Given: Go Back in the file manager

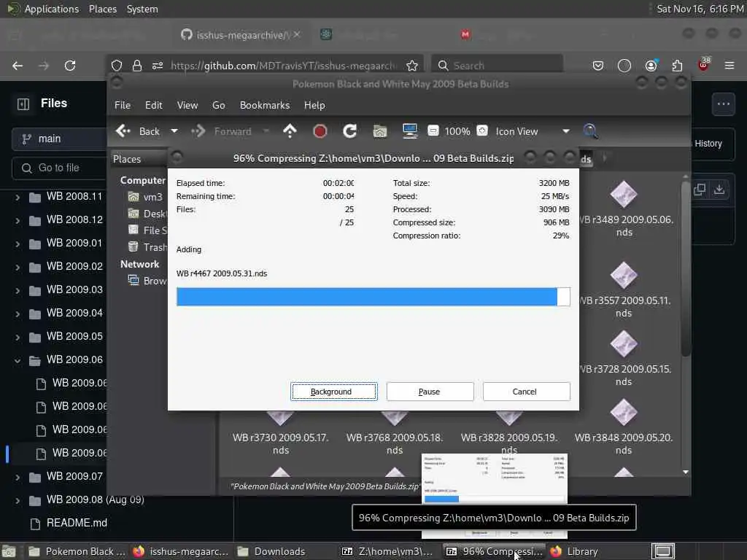Looking at the screenshot, I should coord(138,131).
